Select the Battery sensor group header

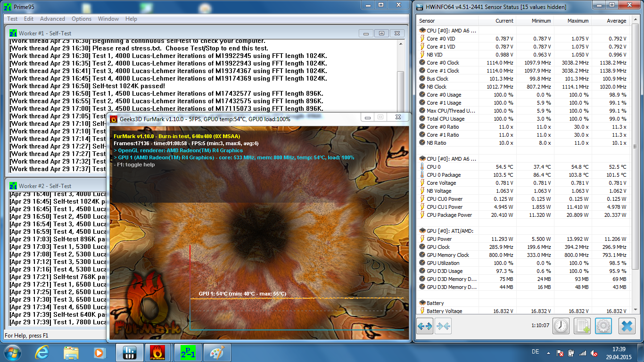point(523,303)
